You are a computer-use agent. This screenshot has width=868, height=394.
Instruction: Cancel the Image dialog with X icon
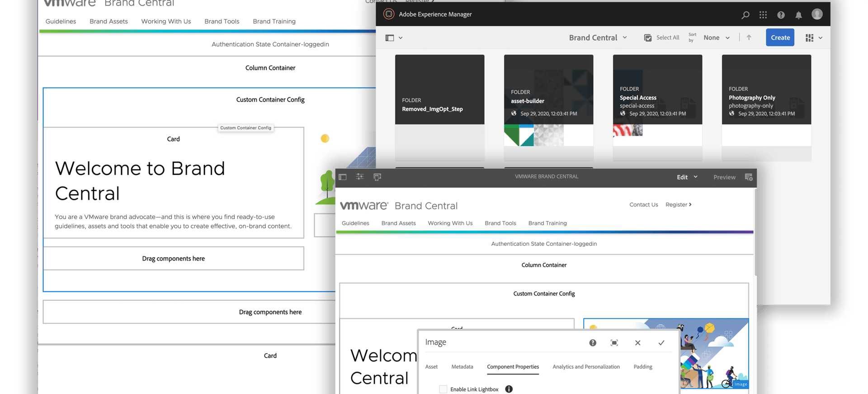[x=637, y=343]
